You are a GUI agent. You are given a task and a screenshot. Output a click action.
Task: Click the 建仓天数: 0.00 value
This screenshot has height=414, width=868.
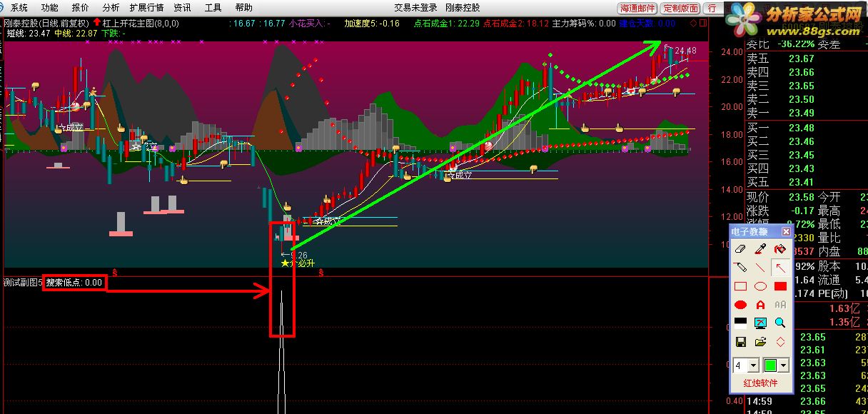tap(647, 24)
